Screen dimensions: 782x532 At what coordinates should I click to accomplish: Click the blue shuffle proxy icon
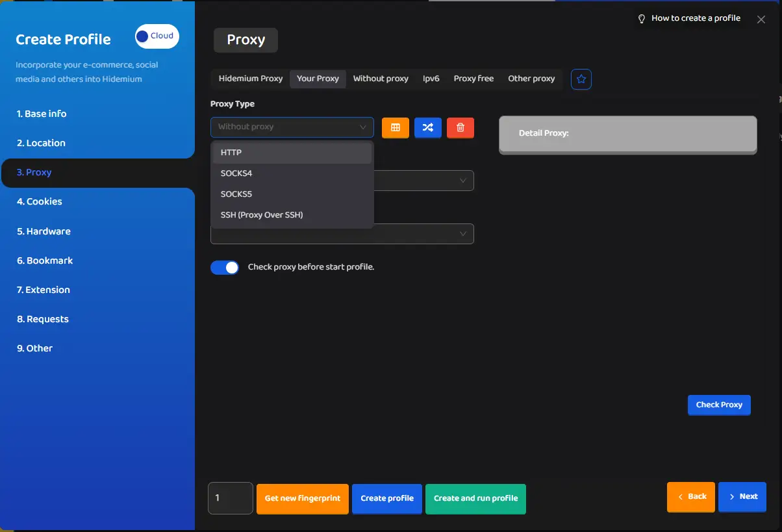427,128
